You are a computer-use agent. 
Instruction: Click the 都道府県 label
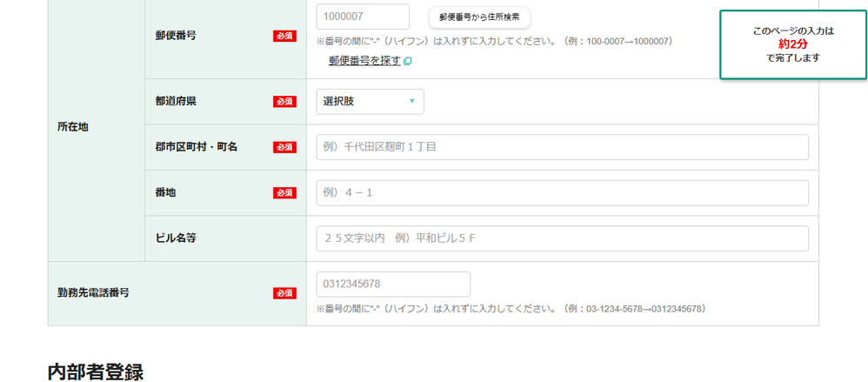pyautogui.click(x=176, y=102)
